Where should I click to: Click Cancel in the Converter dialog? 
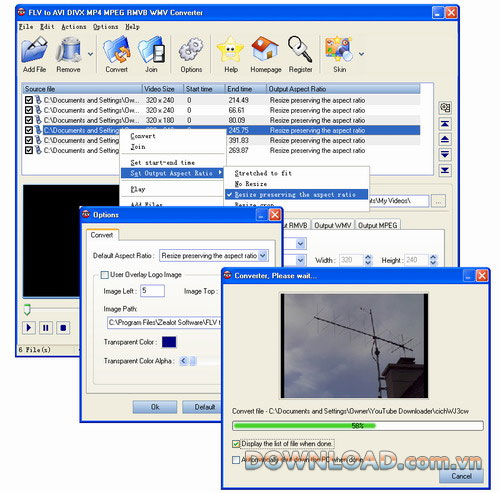461,476
